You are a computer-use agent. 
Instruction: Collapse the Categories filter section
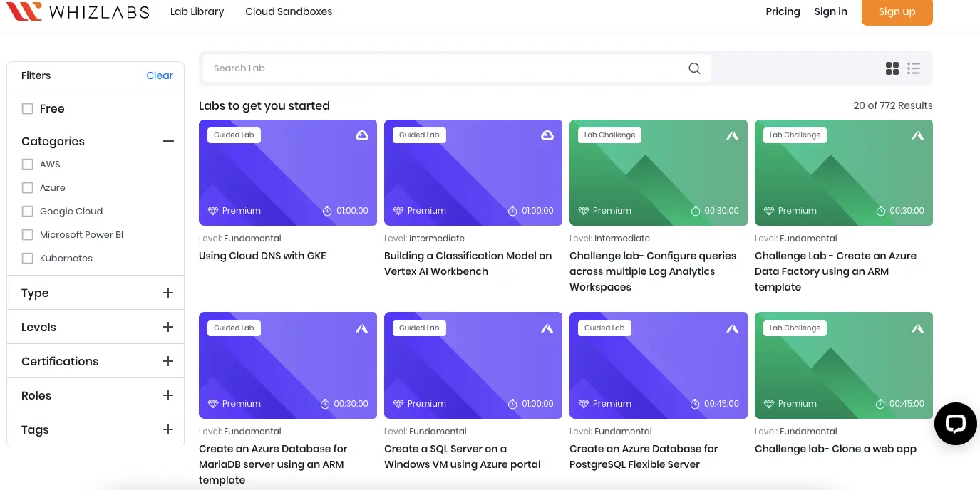(168, 141)
